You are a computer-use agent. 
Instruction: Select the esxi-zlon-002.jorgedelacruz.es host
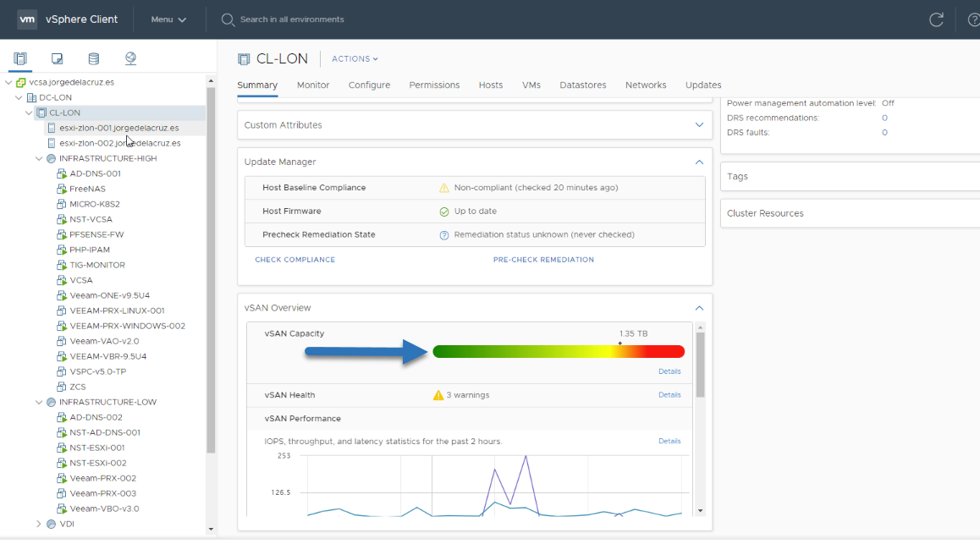[120, 143]
